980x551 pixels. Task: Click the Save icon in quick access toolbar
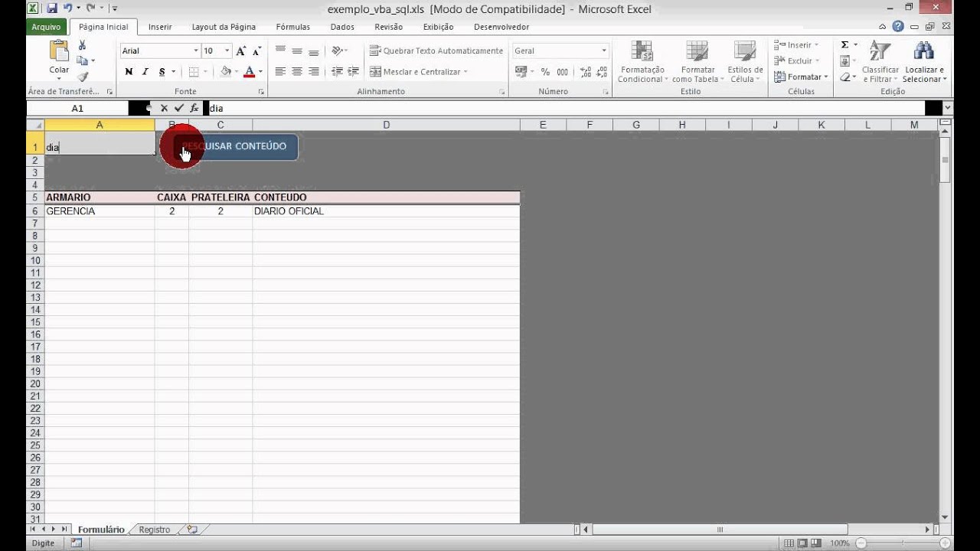[x=52, y=8]
